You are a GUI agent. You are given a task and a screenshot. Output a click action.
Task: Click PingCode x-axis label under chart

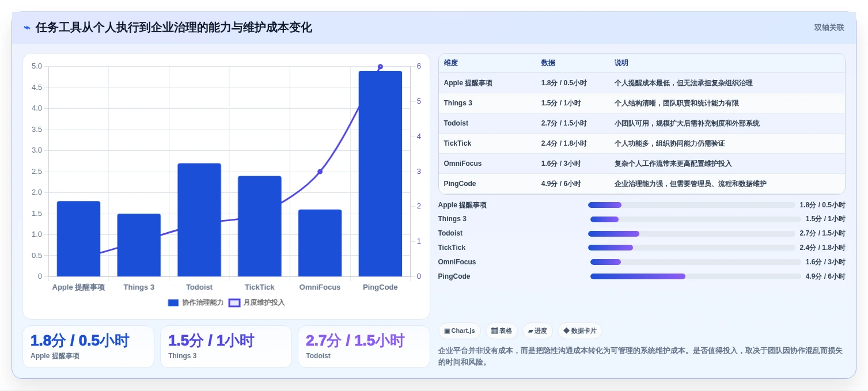click(380, 287)
